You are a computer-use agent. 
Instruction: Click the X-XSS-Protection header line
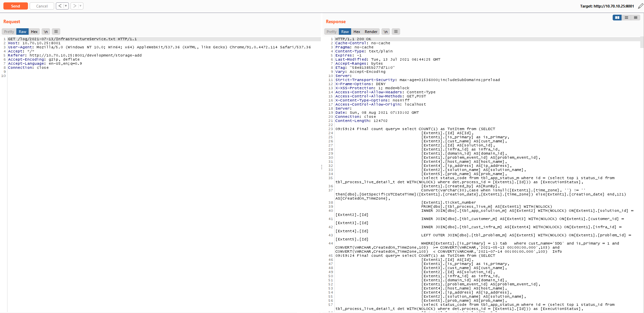372,88
